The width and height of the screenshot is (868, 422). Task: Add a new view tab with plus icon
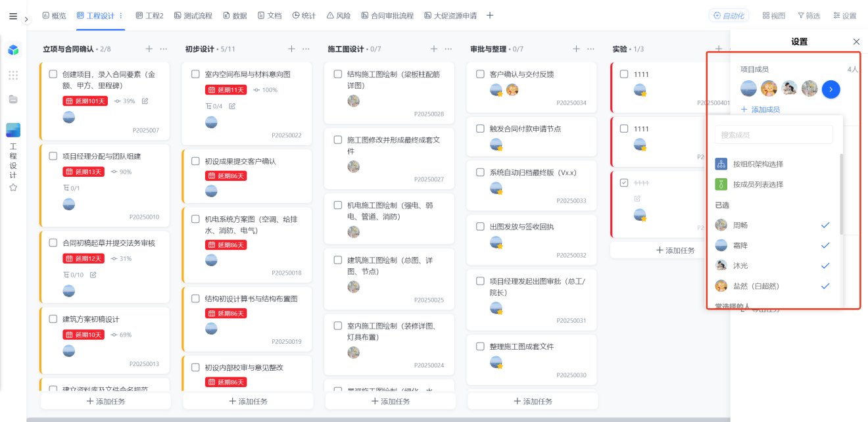click(x=489, y=16)
